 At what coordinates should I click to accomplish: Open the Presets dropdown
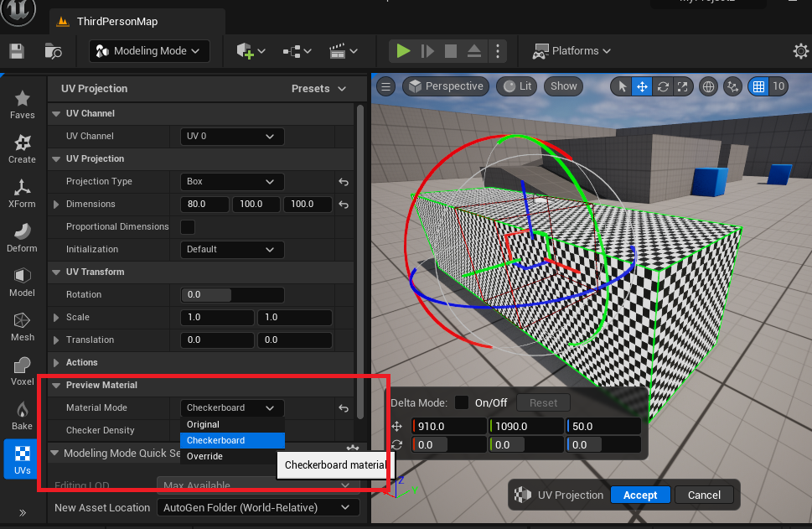pos(318,89)
